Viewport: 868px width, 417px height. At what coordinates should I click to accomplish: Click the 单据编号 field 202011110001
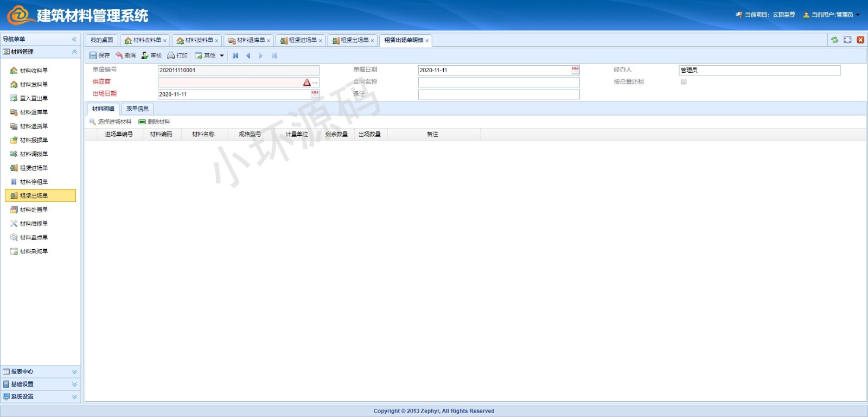(x=238, y=70)
